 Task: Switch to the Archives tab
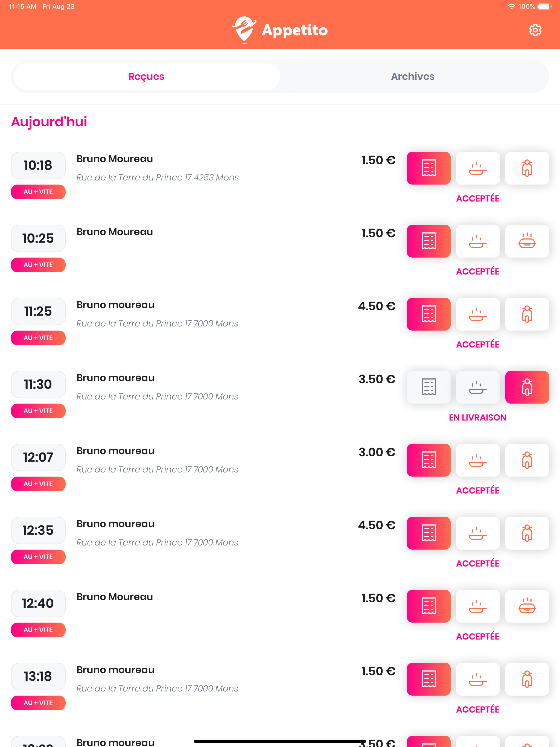point(412,77)
